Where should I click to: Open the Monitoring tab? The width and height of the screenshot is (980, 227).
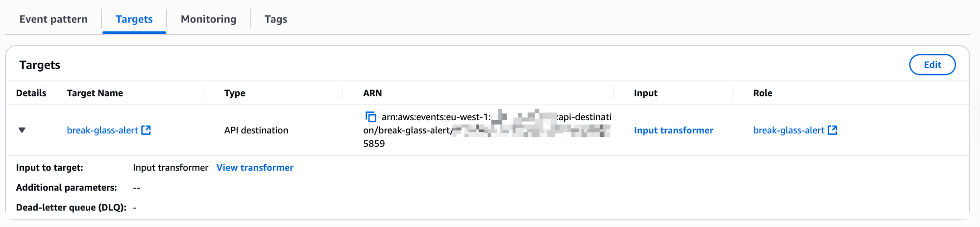pyautogui.click(x=208, y=19)
